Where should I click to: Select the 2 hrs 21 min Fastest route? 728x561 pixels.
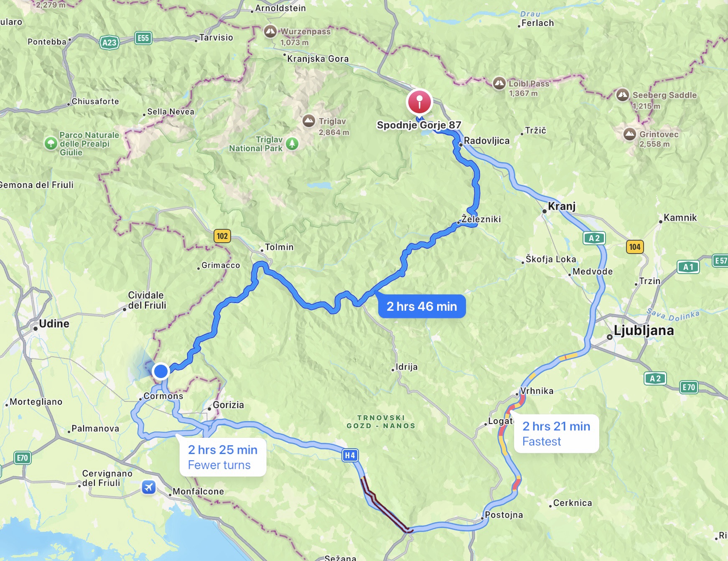pos(556,434)
